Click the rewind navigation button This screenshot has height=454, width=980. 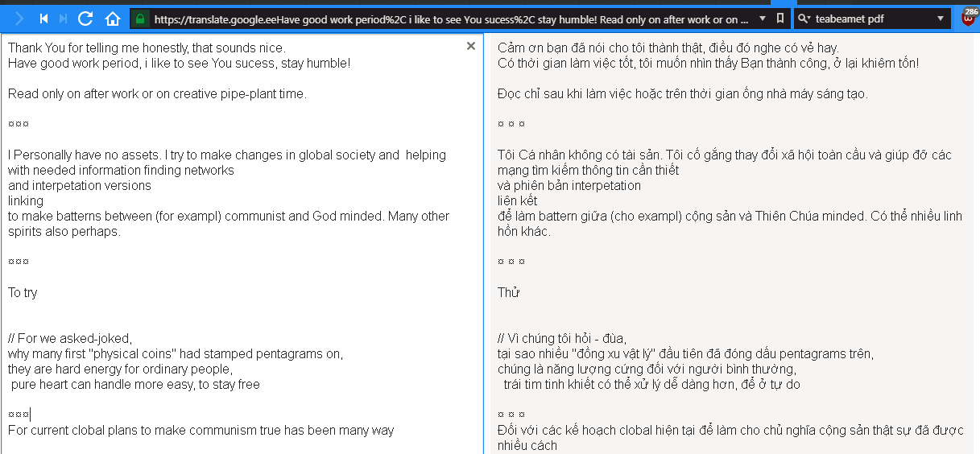coord(43,18)
